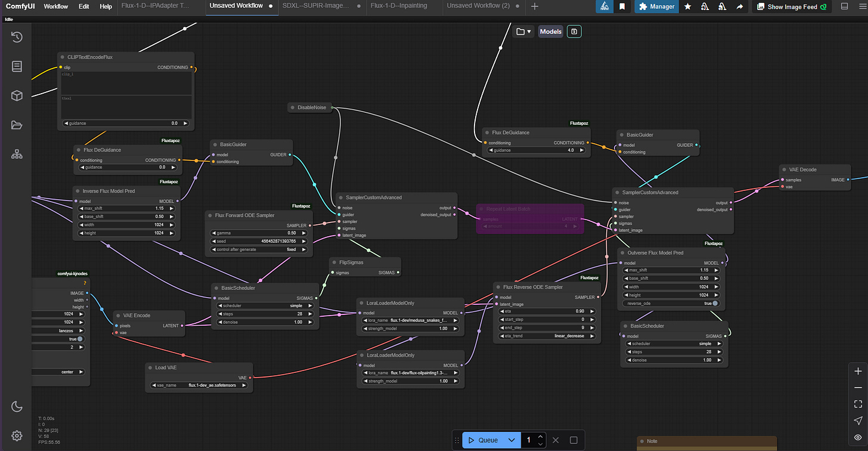Switch to Flux-1-D--Inpainting tab
868x451 pixels.
tap(399, 6)
